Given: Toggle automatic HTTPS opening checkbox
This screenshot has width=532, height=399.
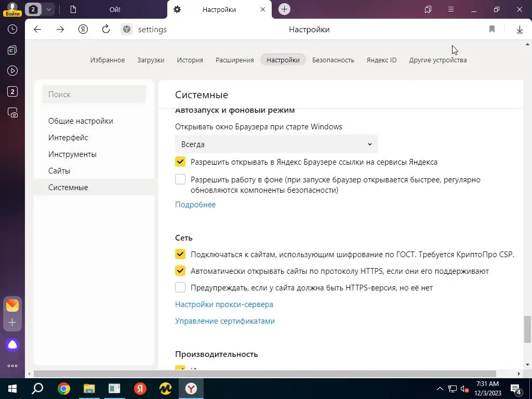Looking at the screenshot, I should [180, 271].
